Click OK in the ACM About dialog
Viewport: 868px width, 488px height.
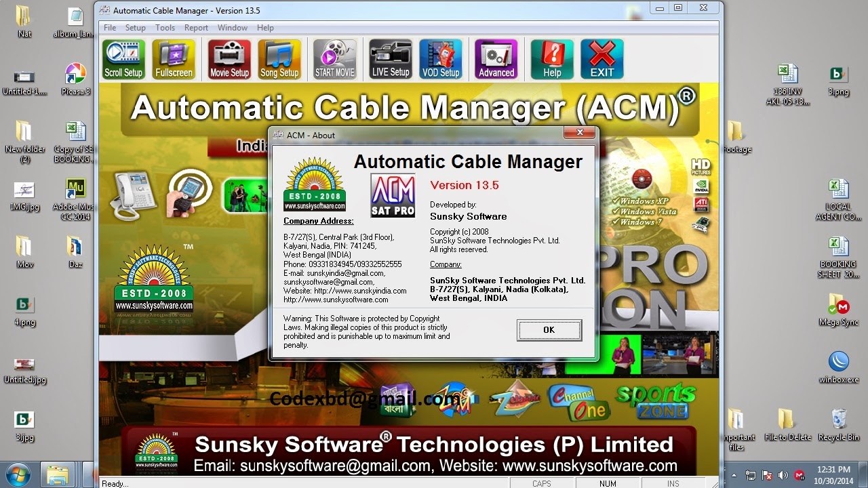pos(549,330)
